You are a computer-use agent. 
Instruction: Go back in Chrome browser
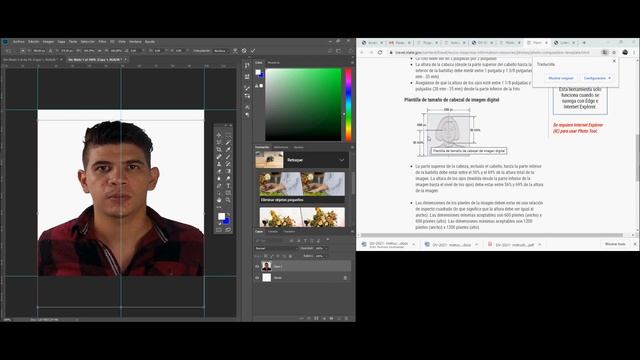point(362,52)
